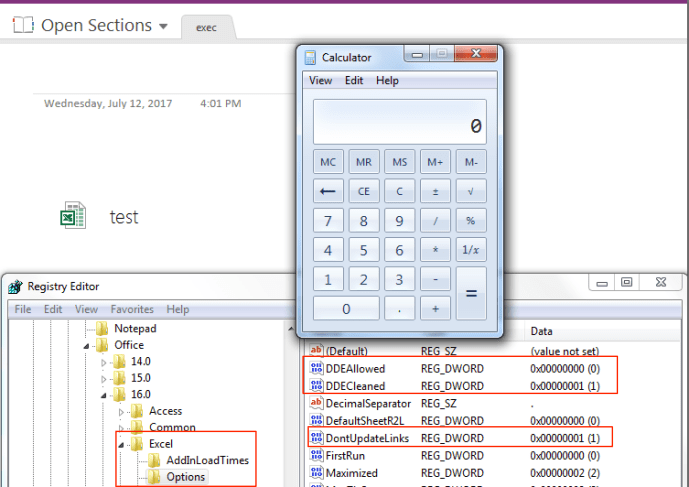Collapse the Excel registry key

pos(120,444)
